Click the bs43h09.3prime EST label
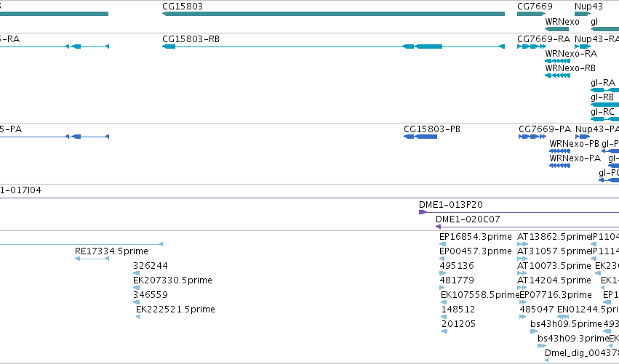This screenshot has height=364, width=619. (573, 339)
